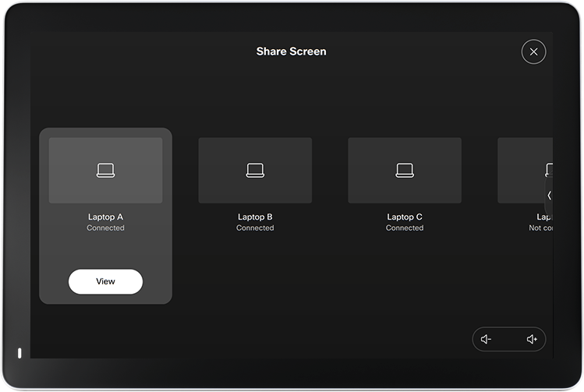This screenshot has height=392, width=584.
Task: Close the Share Screen panel
Action: tap(533, 51)
